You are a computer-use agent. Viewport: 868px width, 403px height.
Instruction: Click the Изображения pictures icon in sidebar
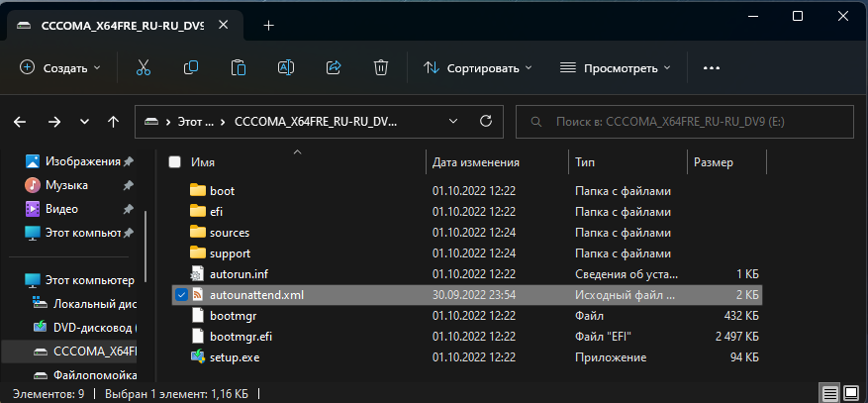33,161
